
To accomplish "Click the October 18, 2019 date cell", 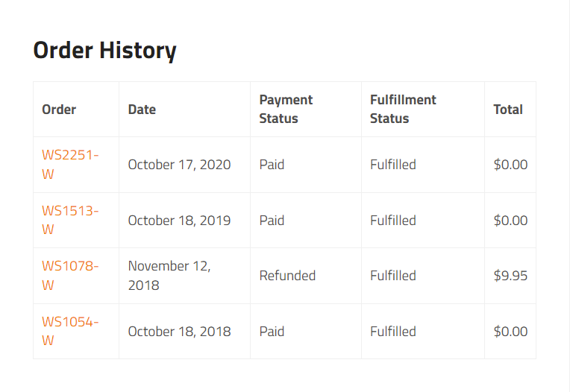I will tap(179, 221).
